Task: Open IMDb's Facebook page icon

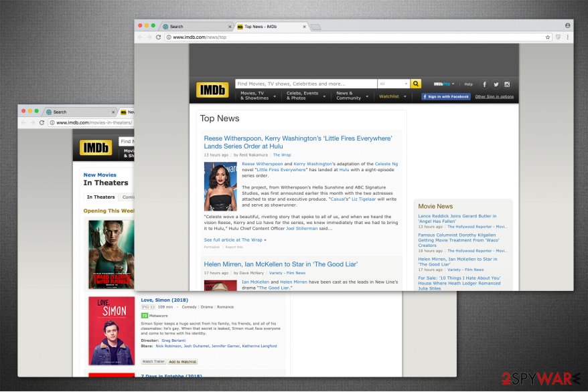Action: pos(484,84)
